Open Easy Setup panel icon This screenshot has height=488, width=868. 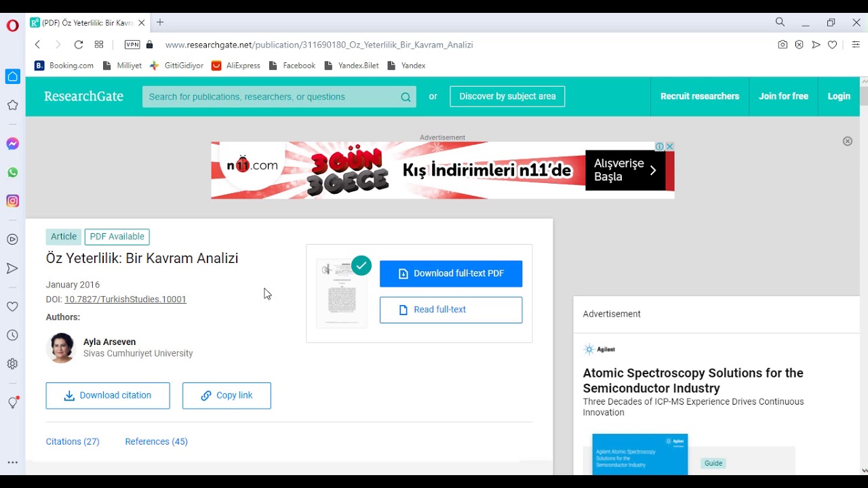pos(856,45)
